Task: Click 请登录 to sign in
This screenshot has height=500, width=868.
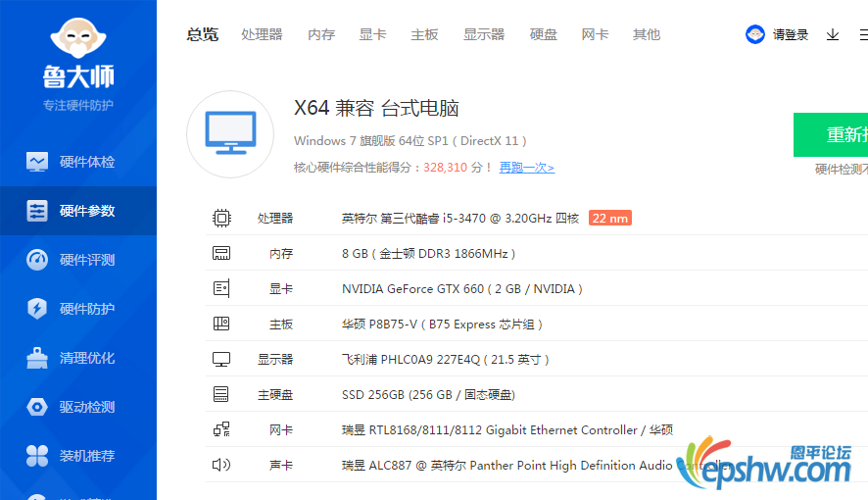Action: [x=791, y=35]
